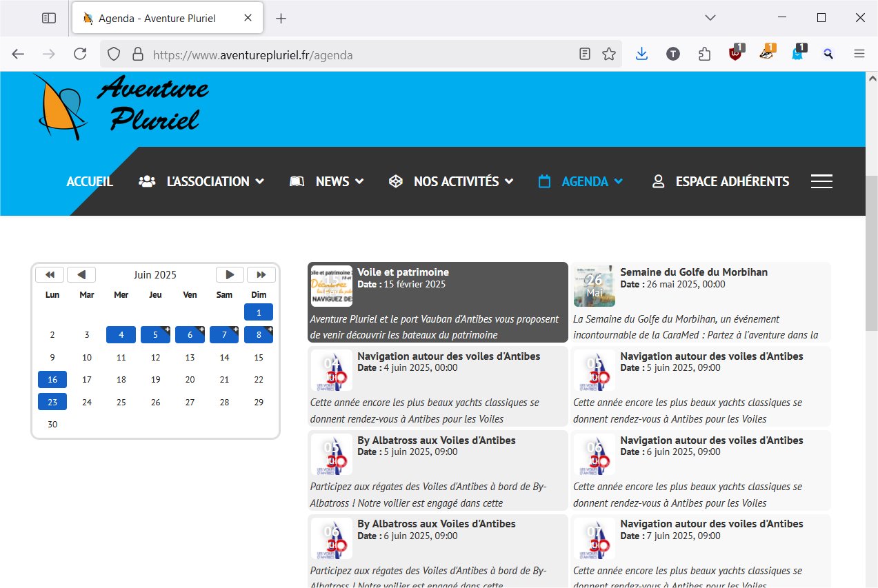This screenshot has height=588, width=878.
Task: Toggle Firefox reader view icon
Action: tap(585, 54)
